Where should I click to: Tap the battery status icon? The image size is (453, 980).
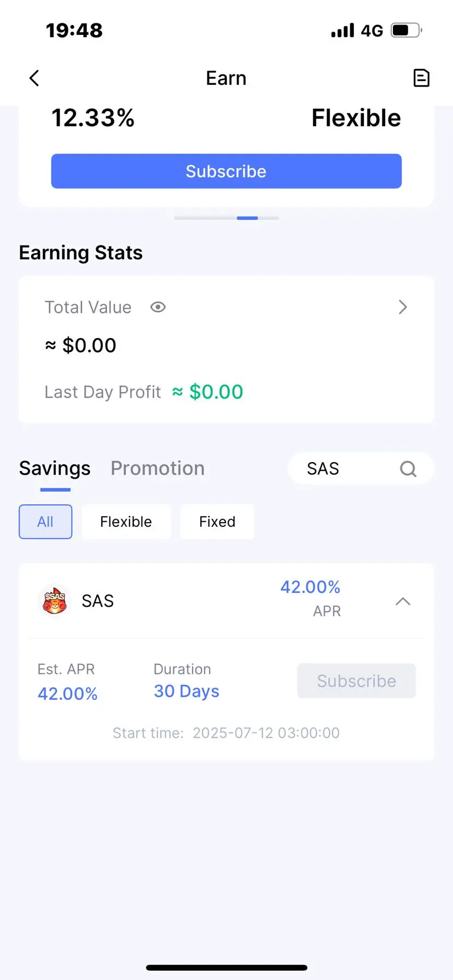(x=406, y=30)
